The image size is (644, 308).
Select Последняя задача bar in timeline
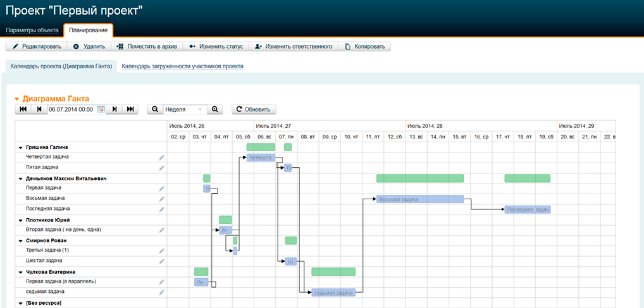(528, 209)
